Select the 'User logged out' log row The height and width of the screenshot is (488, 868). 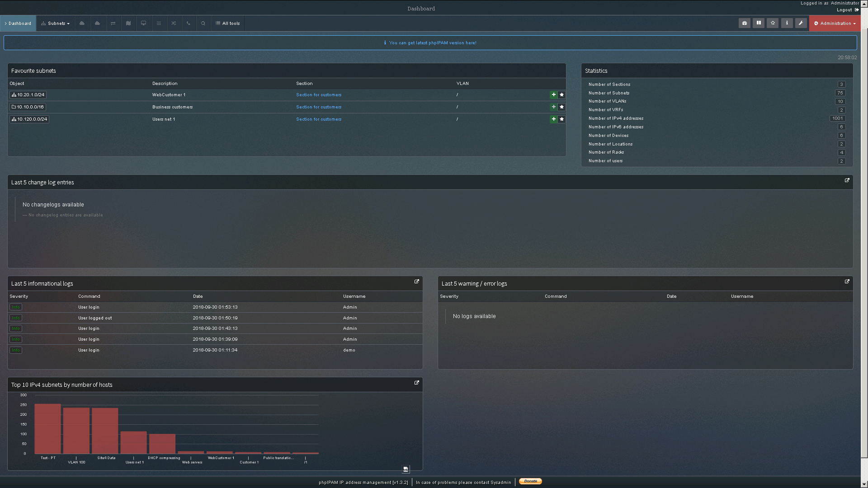pyautogui.click(x=215, y=318)
